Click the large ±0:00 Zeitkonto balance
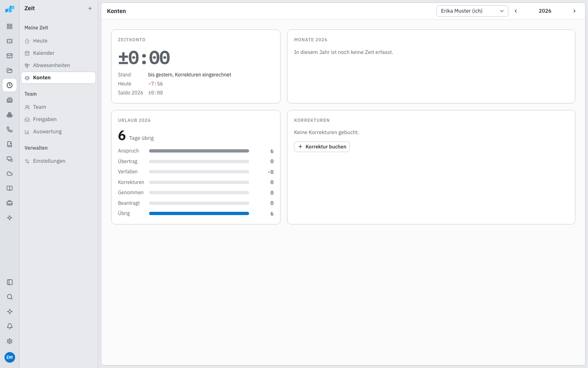 pyautogui.click(x=144, y=58)
